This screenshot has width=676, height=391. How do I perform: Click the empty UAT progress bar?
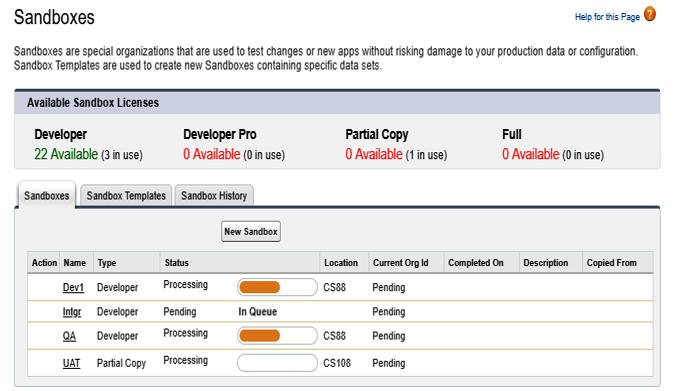pyautogui.click(x=277, y=363)
